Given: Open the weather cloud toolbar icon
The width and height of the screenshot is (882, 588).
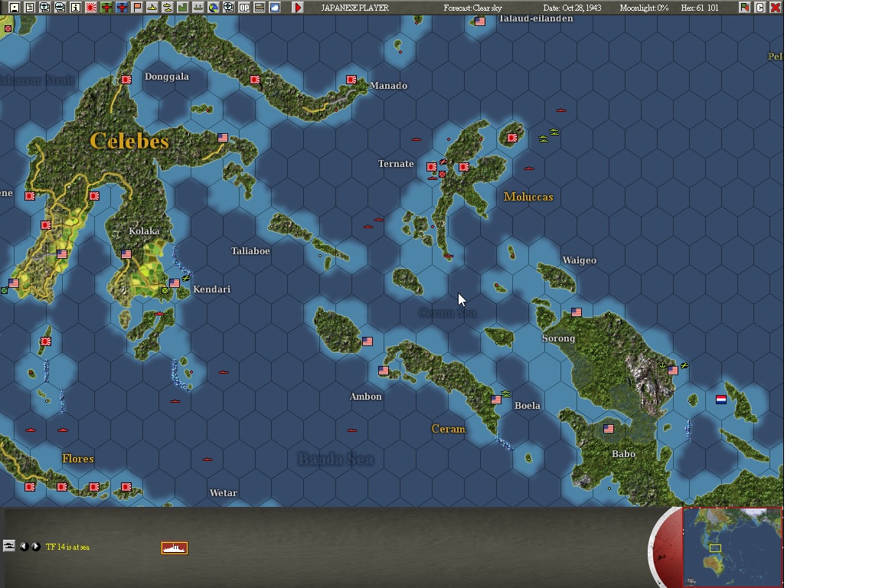Looking at the screenshot, I should tap(275, 8).
